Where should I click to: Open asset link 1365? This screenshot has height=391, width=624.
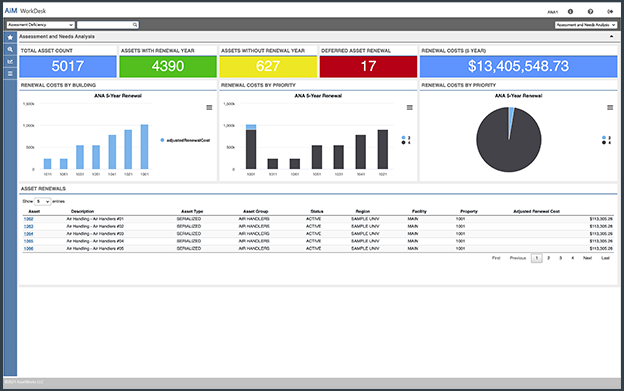tap(29, 241)
